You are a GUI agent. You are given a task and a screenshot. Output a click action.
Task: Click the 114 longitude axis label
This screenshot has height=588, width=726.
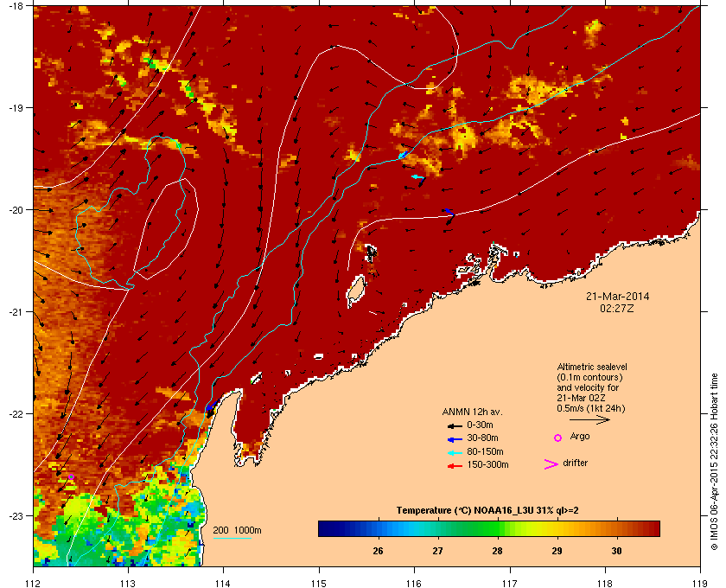pyautogui.click(x=223, y=584)
